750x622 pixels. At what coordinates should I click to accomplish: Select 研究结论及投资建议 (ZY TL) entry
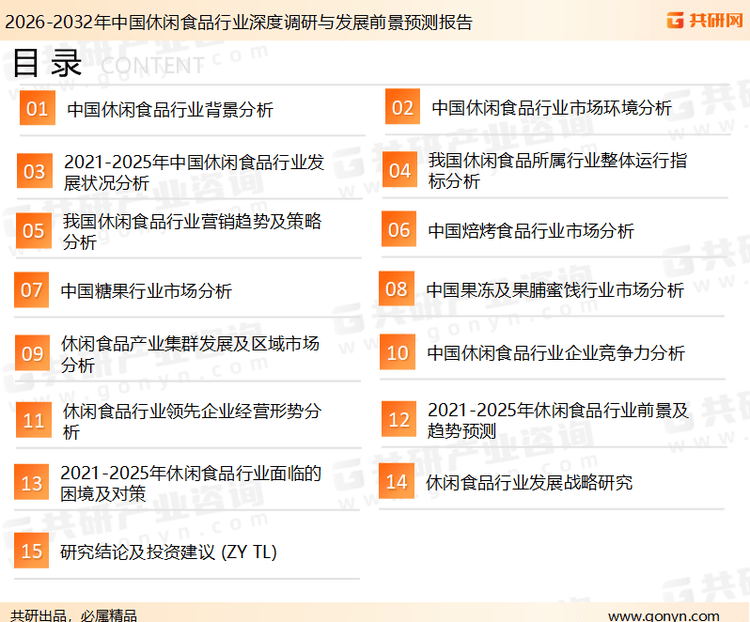tap(168, 552)
